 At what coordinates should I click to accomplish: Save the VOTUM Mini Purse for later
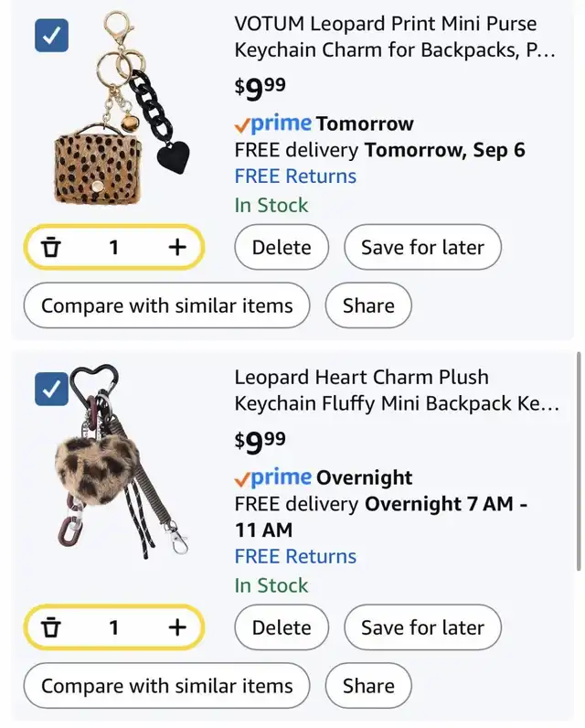(422, 247)
